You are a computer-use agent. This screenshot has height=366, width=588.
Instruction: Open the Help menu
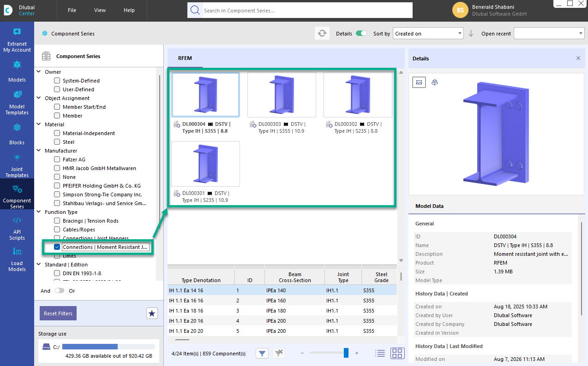129,10
